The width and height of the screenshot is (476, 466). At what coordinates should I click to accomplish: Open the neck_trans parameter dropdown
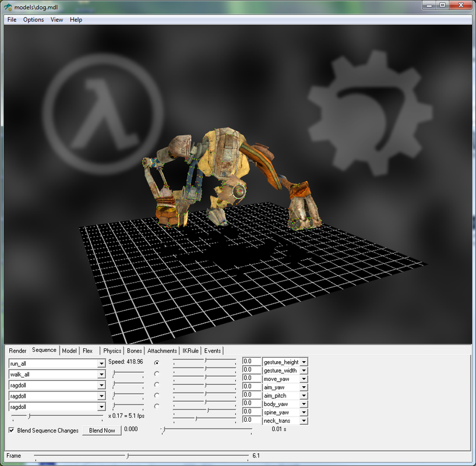pyautogui.click(x=304, y=421)
